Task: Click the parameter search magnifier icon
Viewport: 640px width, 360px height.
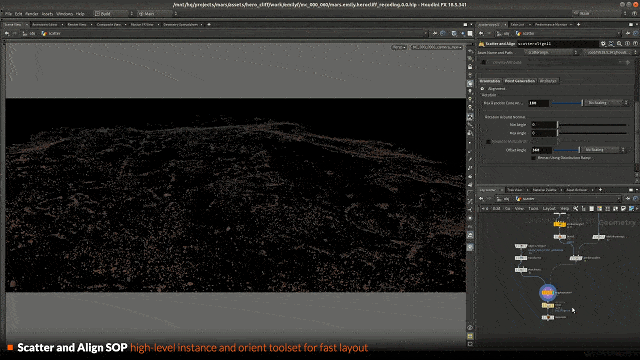Action: (x=619, y=44)
